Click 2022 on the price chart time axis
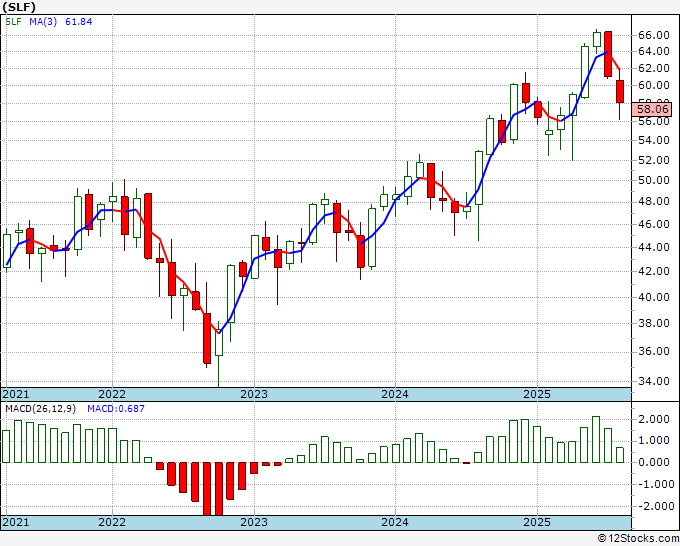680x546 pixels. coord(112,394)
